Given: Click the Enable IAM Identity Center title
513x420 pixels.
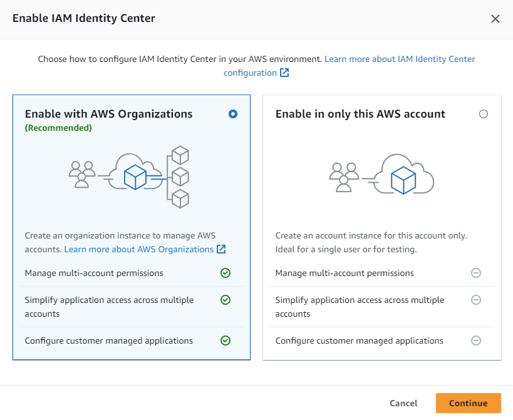Looking at the screenshot, I should click(x=83, y=18).
